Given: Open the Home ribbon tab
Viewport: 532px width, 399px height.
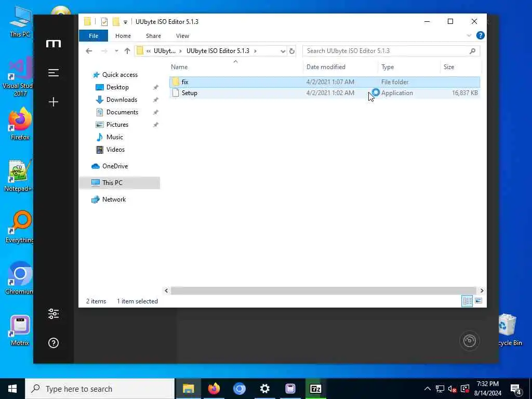Looking at the screenshot, I should pos(123,36).
